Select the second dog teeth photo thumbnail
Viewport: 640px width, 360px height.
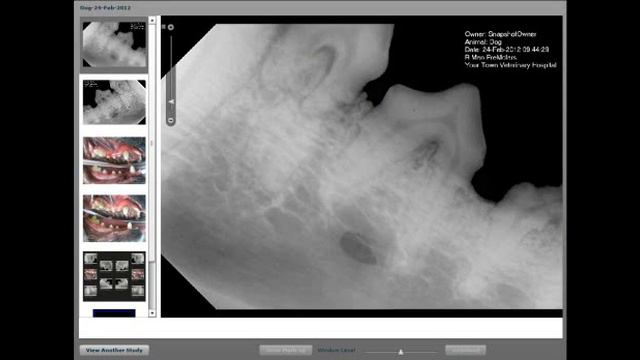pos(114,218)
